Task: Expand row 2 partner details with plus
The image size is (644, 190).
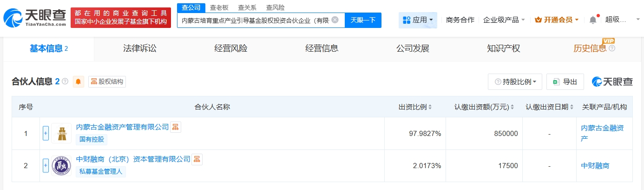Action: pyautogui.click(x=46, y=166)
